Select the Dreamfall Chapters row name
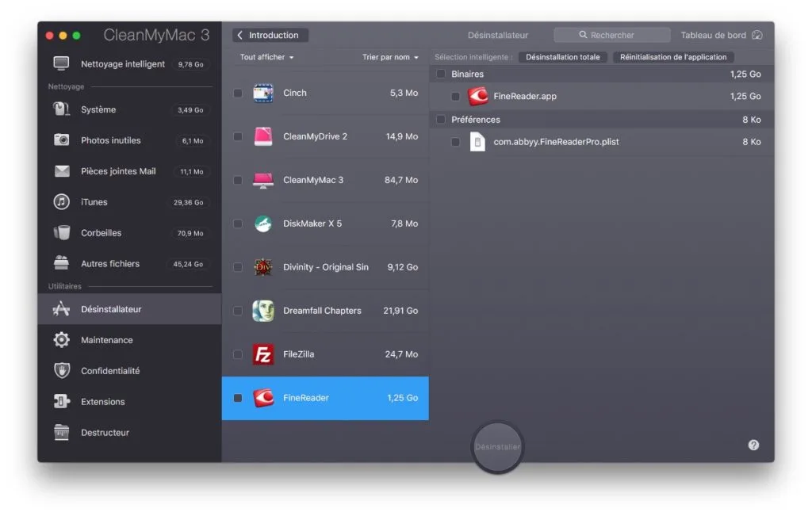Image resolution: width=812 pixels, height=516 pixels. pyautogui.click(x=322, y=311)
